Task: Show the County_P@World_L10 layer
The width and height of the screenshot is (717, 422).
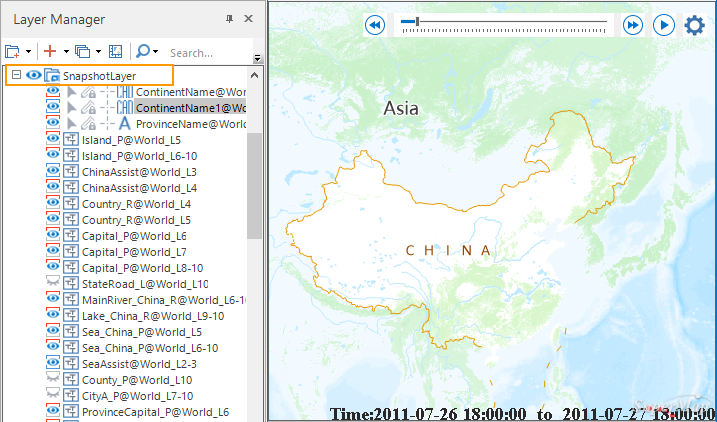Action: [x=54, y=379]
